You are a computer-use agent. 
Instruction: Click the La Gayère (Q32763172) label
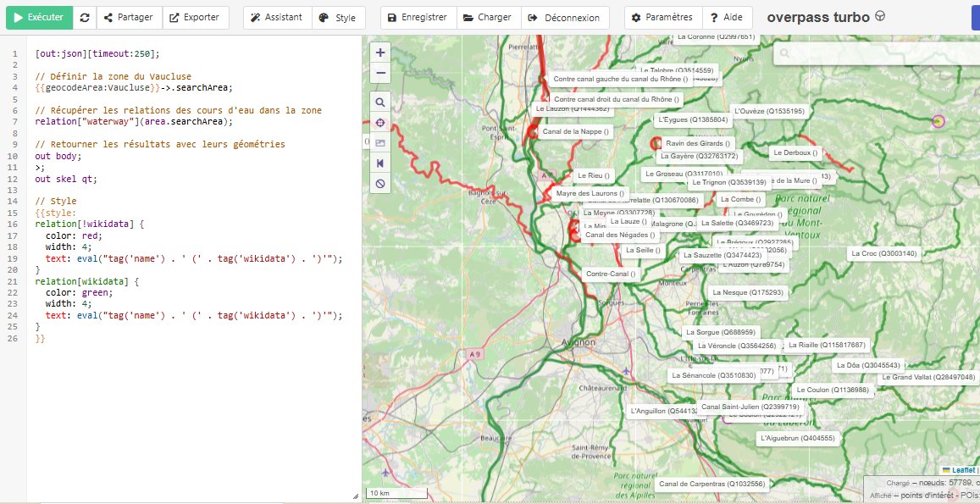pos(699,157)
